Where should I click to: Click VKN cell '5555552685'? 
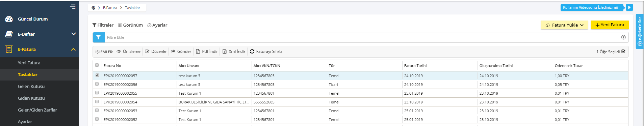point(264,102)
